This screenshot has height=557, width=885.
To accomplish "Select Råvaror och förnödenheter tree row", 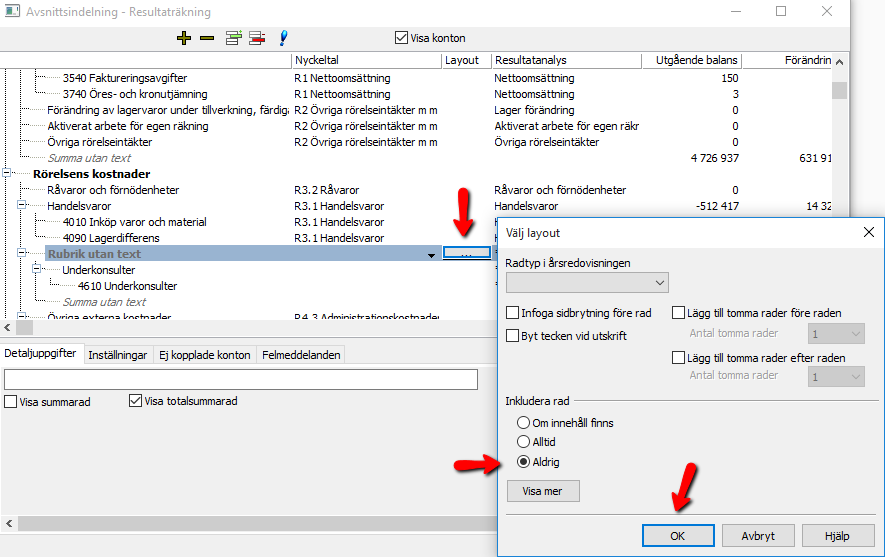I will 113,190.
